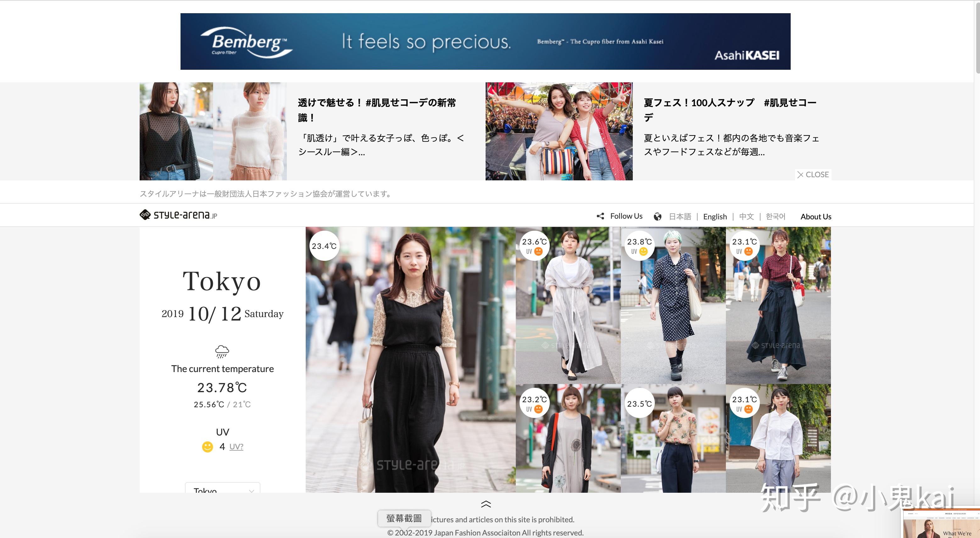
Task: Switch language to 한국어
Action: point(775,216)
